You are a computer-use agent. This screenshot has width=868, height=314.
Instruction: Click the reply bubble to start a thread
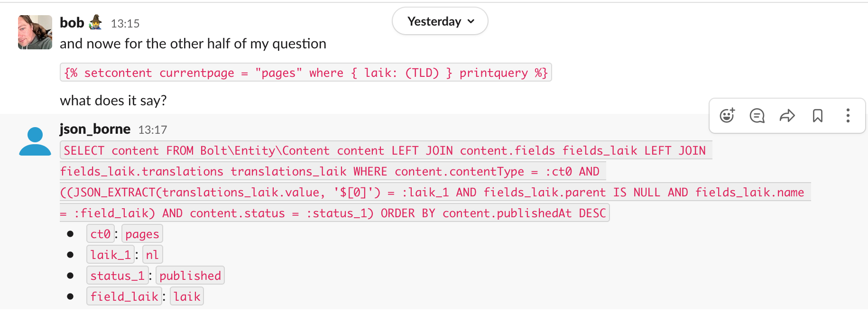(x=757, y=115)
